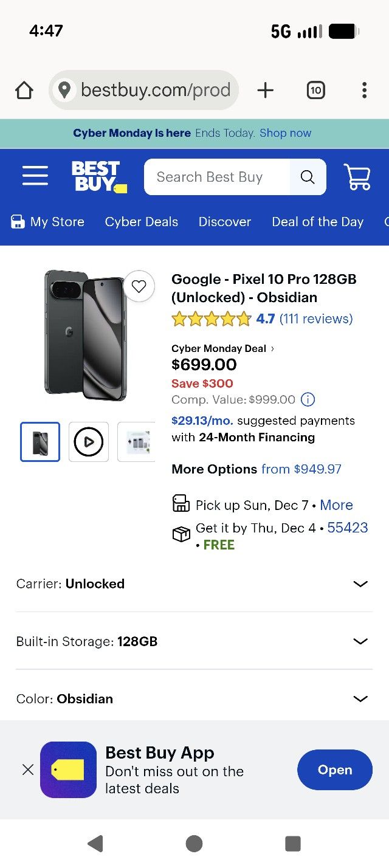
Task: Play the product video thumbnail
Action: (88, 442)
